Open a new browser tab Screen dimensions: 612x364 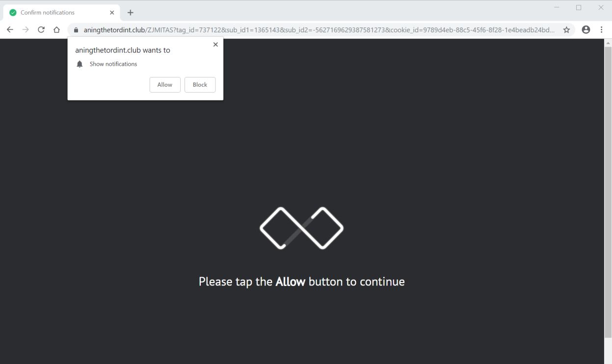click(x=131, y=13)
